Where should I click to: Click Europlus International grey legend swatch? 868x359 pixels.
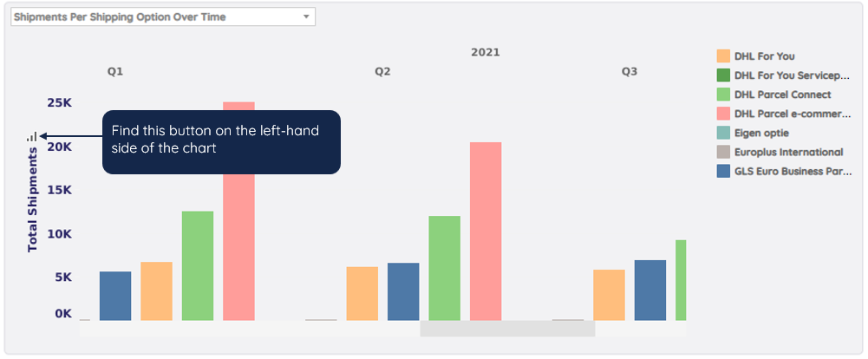[723, 152]
